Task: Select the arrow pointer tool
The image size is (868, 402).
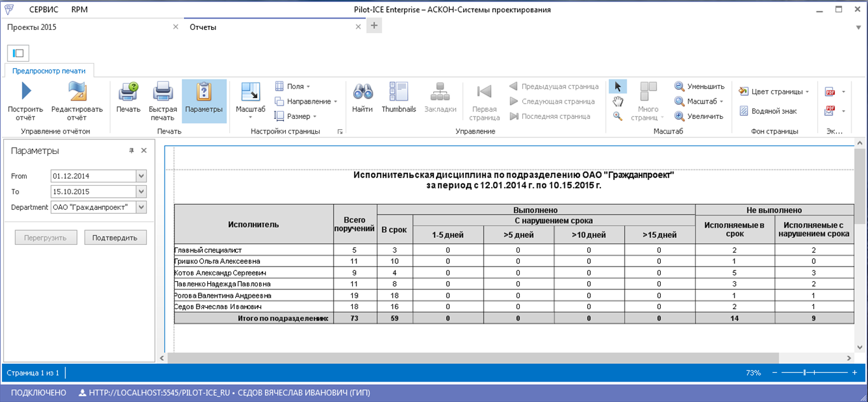Action: pyautogui.click(x=618, y=87)
